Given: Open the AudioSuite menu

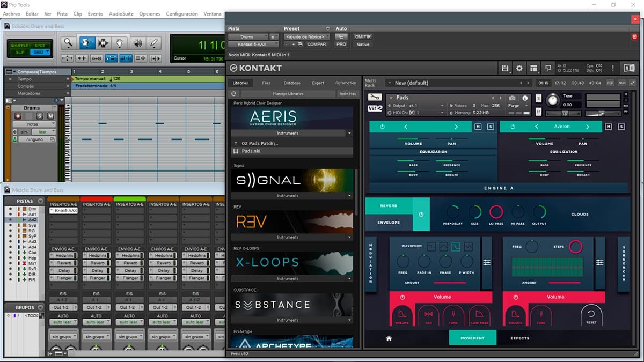Looking at the screenshot, I should pos(121,14).
